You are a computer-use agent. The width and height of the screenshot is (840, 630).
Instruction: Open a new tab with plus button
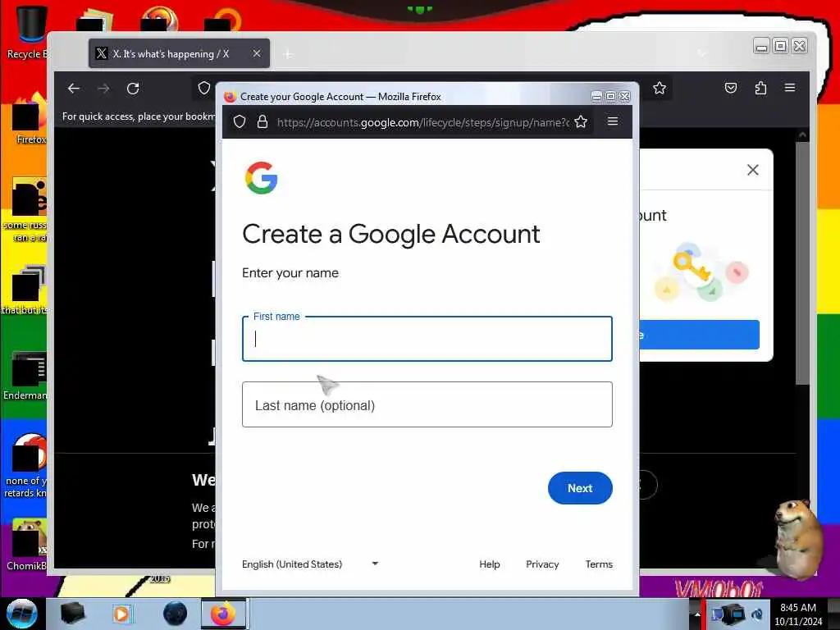coord(288,54)
